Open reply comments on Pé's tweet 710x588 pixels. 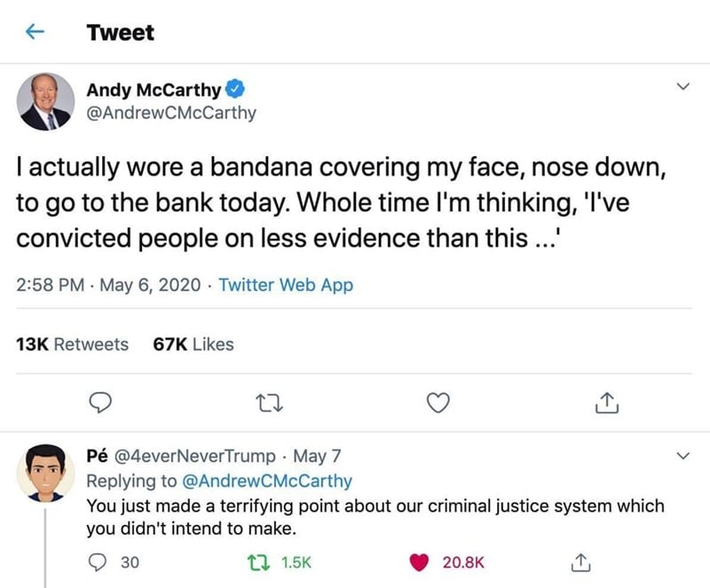99,561
